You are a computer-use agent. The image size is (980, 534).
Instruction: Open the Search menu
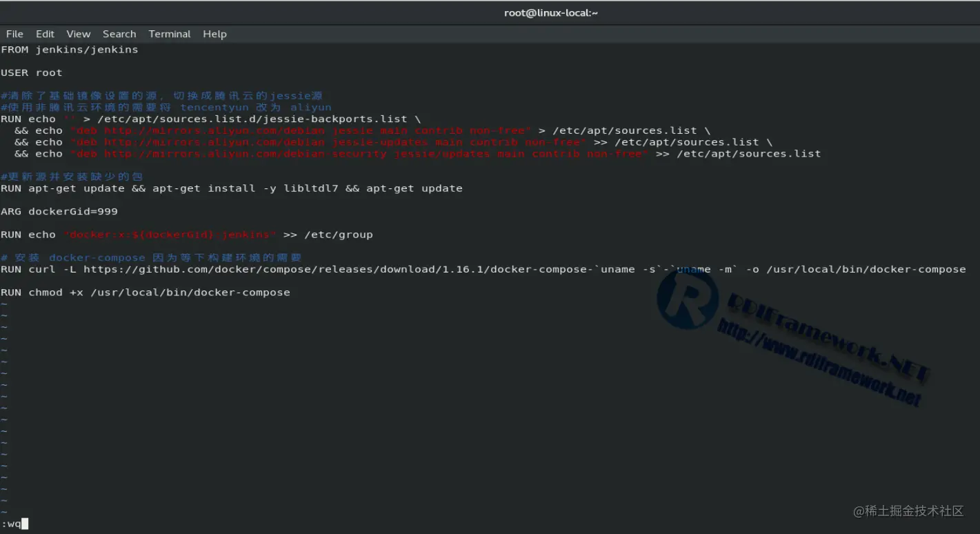pos(119,34)
